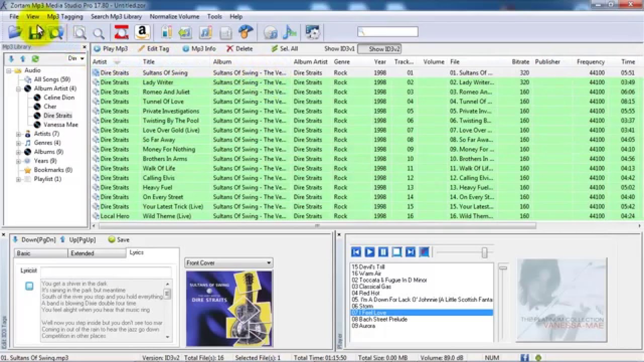The width and height of the screenshot is (644, 362).
Task: Click the open folder toolbar icon
Action: [15, 33]
